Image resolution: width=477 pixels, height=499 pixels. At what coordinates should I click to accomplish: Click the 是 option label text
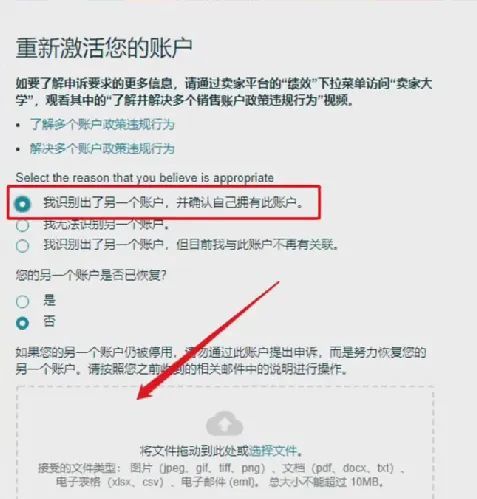49,300
